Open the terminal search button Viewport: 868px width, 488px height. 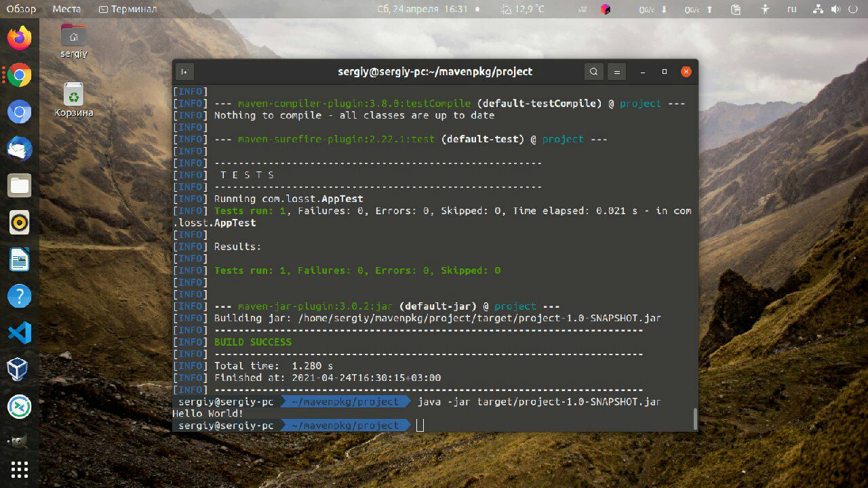tap(594, 72)
